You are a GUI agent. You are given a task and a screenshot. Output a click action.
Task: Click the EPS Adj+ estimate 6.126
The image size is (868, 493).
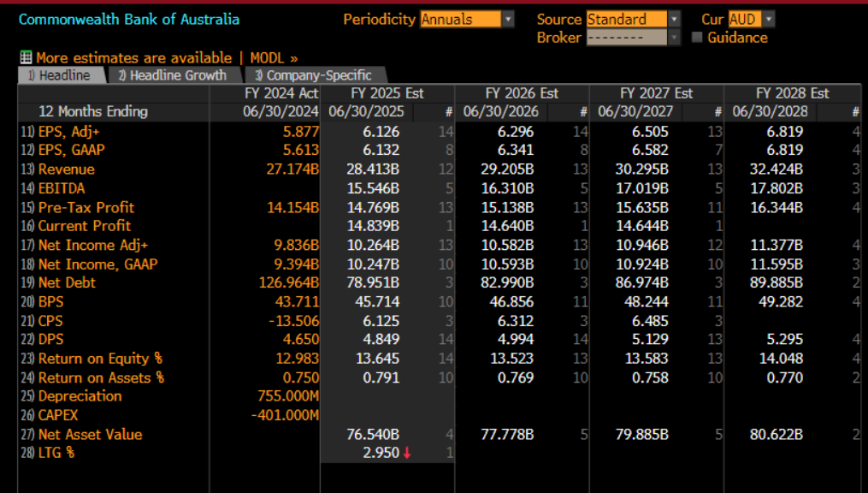pyautogui.click(x=381, y=132)
